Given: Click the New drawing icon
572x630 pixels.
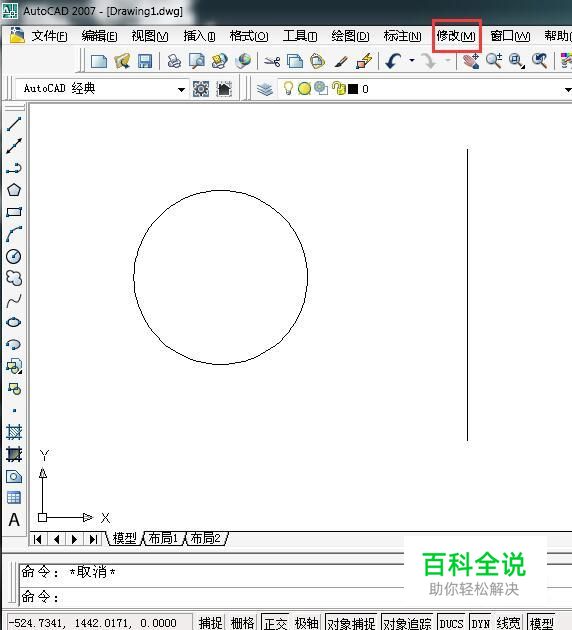Looking at the screenshot, I should point(99,61).
